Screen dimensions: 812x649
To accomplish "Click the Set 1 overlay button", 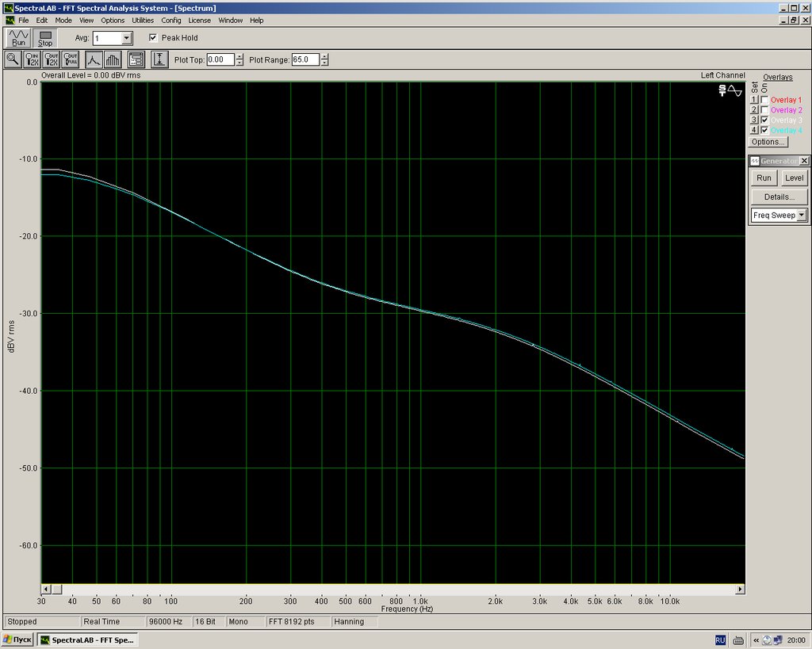I will [754, 100].
